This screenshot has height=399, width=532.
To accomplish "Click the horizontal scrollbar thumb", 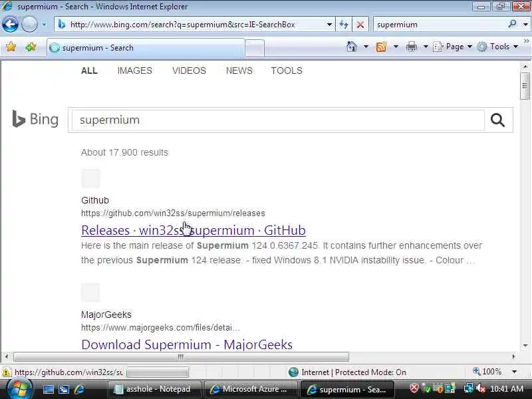I will (x=181, y=356).
